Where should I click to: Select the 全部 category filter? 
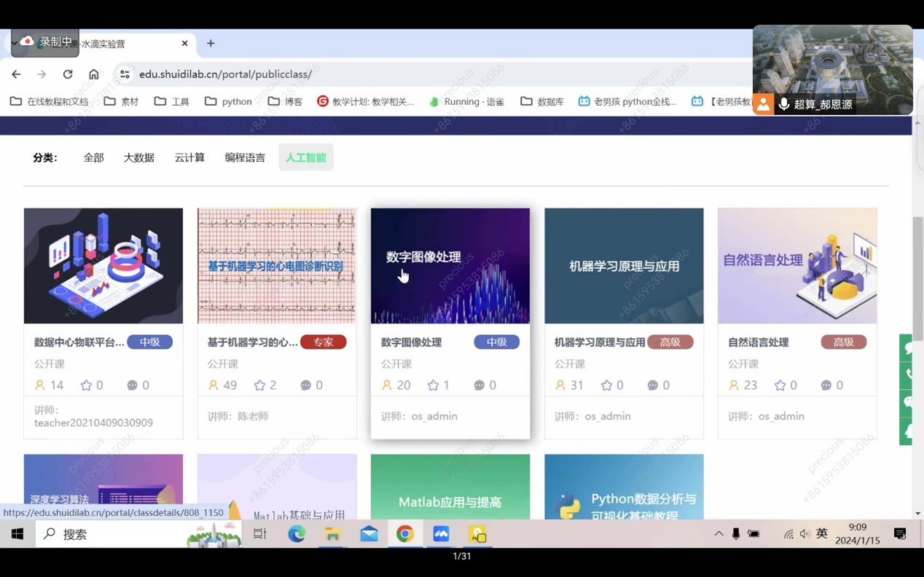point(93,157)
